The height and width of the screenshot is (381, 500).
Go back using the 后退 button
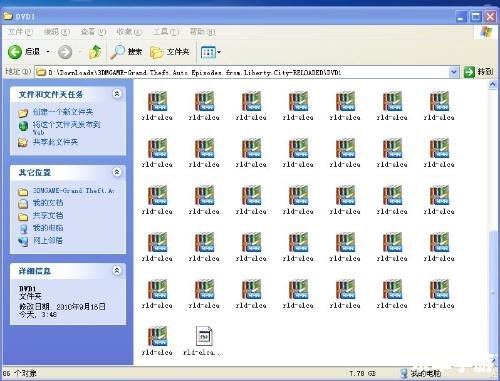point(24,52)
